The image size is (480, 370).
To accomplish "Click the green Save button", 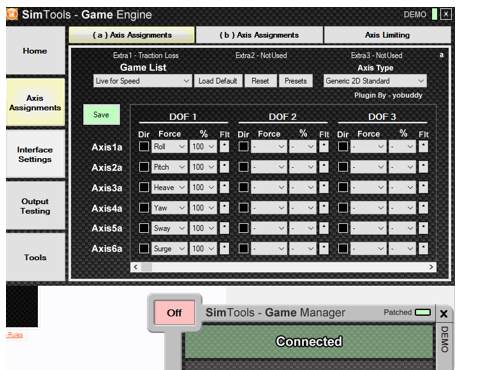I will (x=101, y=115).
